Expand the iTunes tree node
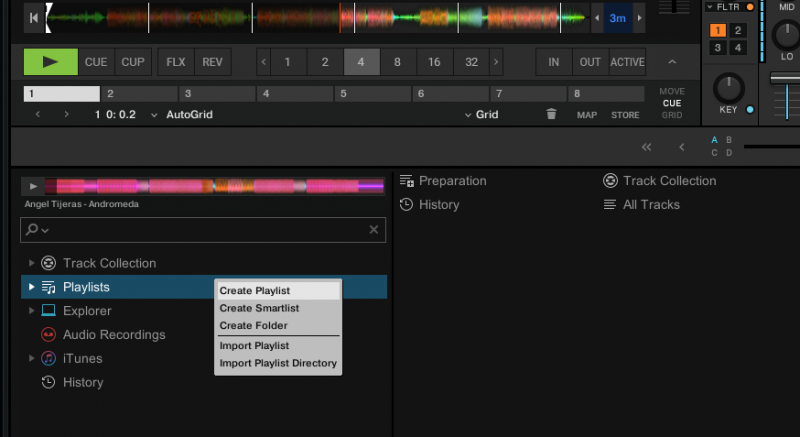Image resolution: width=800 pixels, height=437 pixels. click(x=31, y=358)
